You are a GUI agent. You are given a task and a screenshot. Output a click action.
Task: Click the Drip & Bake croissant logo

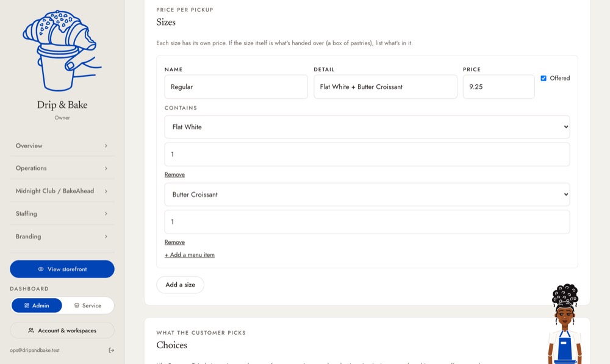click(62, 51)
